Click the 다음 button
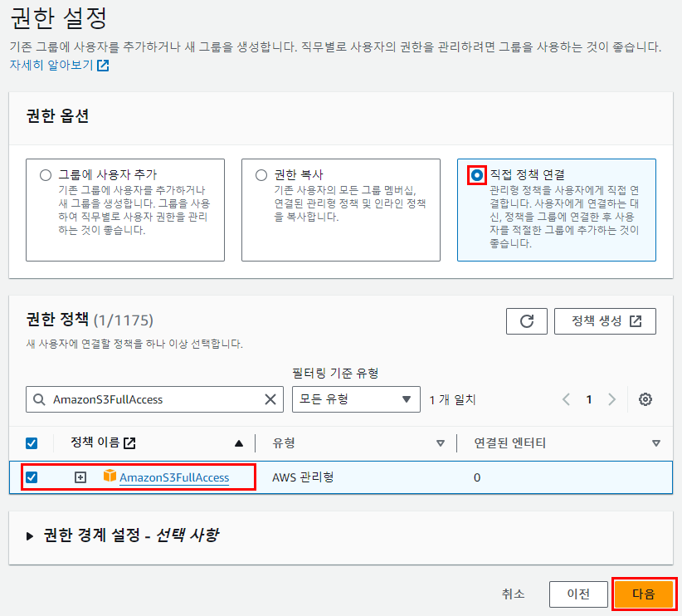Image resolution: width=682 pixels, height=616 pixels. pyautogui.click(x=644, y=594)
